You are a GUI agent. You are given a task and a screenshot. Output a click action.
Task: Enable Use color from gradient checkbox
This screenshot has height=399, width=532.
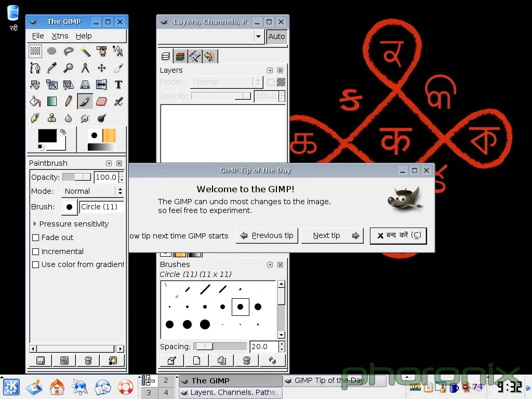click(36, 264)
